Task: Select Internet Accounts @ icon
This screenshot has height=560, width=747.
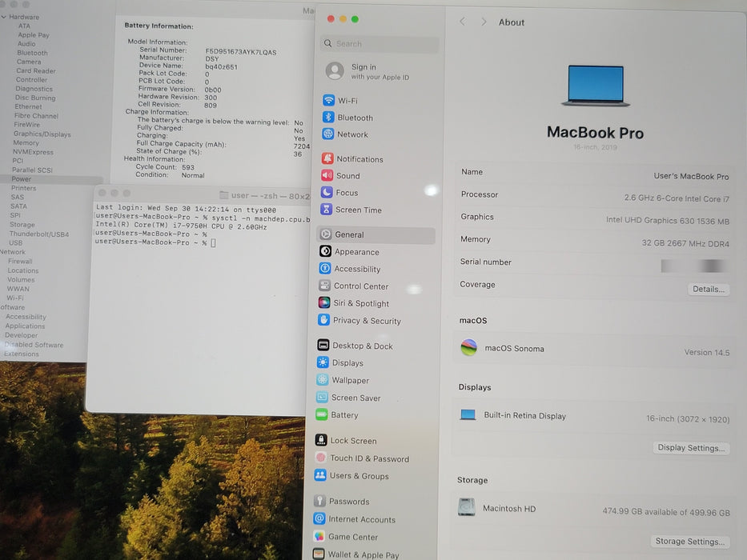Action: point(319,518)
